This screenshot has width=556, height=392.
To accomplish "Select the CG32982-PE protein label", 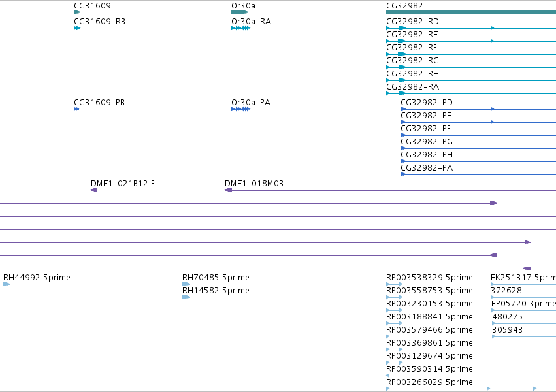I will (x=426, y=116).
